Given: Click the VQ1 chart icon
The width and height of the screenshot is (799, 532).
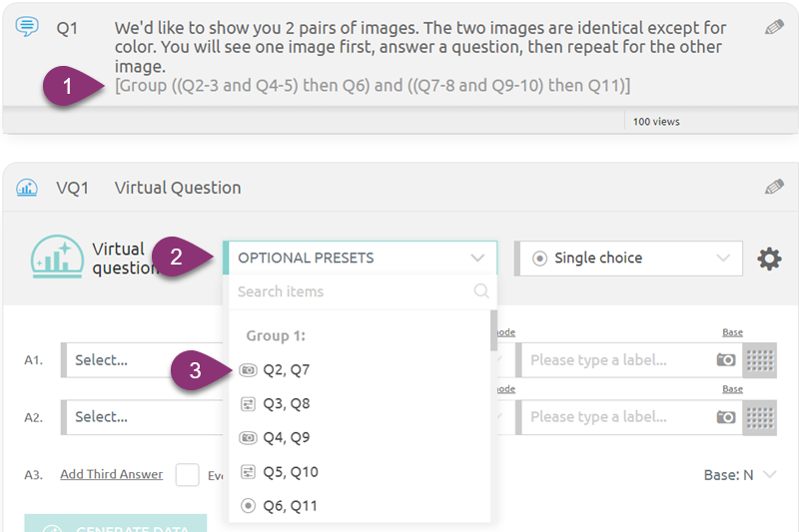Looking at the screenshot, I should [x=27, y=188].
